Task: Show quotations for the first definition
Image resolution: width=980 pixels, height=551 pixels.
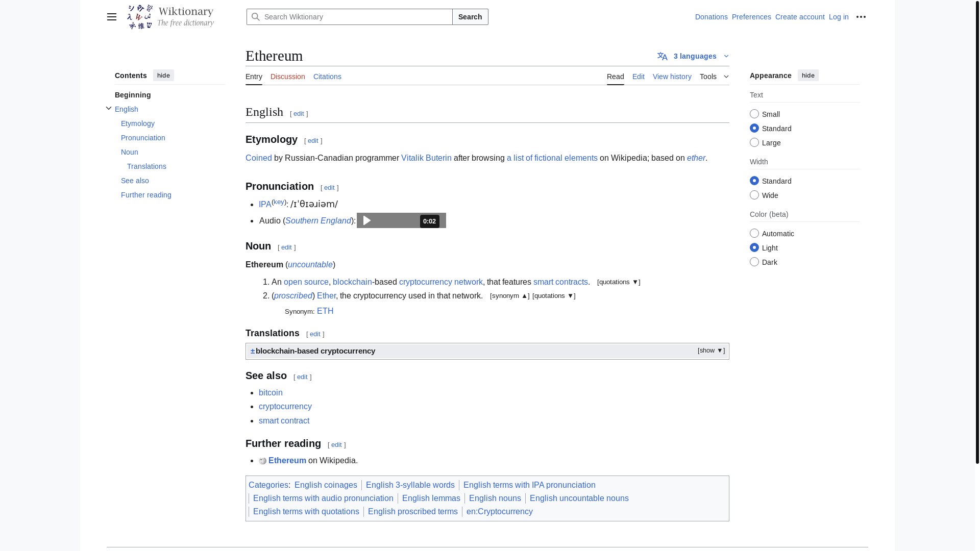Action: 619,282
